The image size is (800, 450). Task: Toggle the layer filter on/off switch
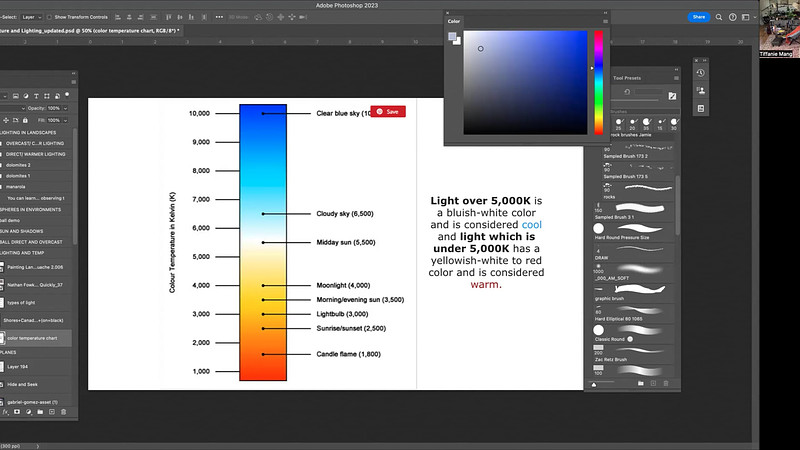point(67,95)
